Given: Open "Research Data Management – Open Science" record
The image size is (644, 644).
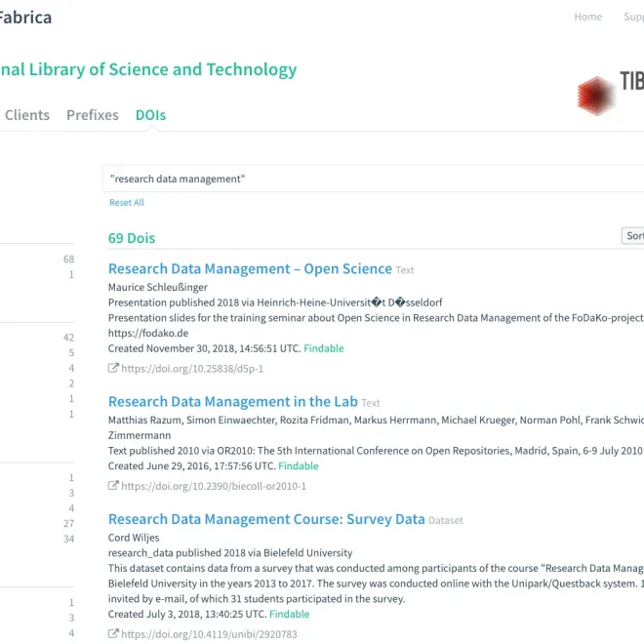Looking at the screenshot, I should (x=250, y=268).
